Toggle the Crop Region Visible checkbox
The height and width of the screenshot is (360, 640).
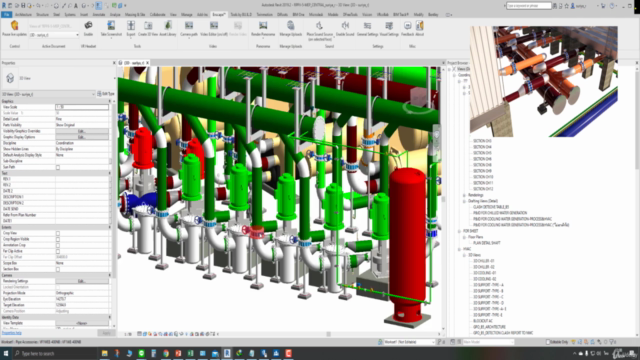(x=58, y=240)
